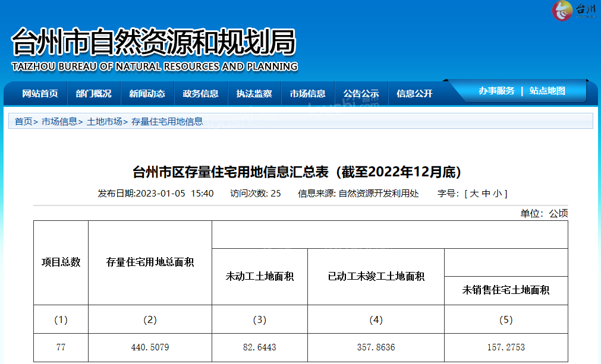Set font size to 中 (medium)
This screenshot has width=601, height=364.
pos(486,194)
